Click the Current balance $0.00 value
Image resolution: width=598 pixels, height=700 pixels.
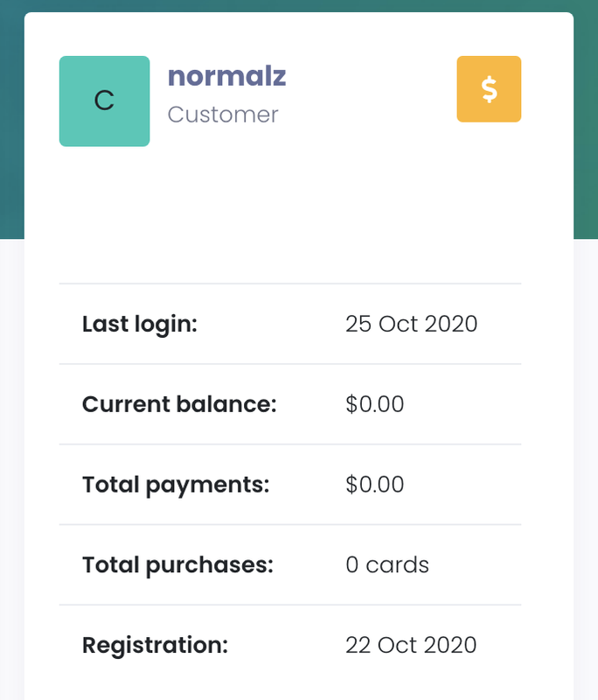pyautogui.click(x=374, y=404)
